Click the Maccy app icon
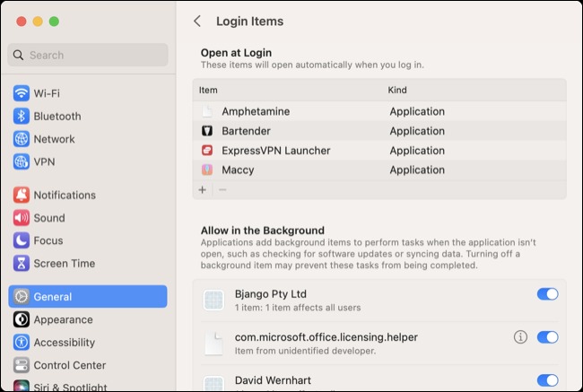The image size is (583, 392). click(x=207, y=170)
